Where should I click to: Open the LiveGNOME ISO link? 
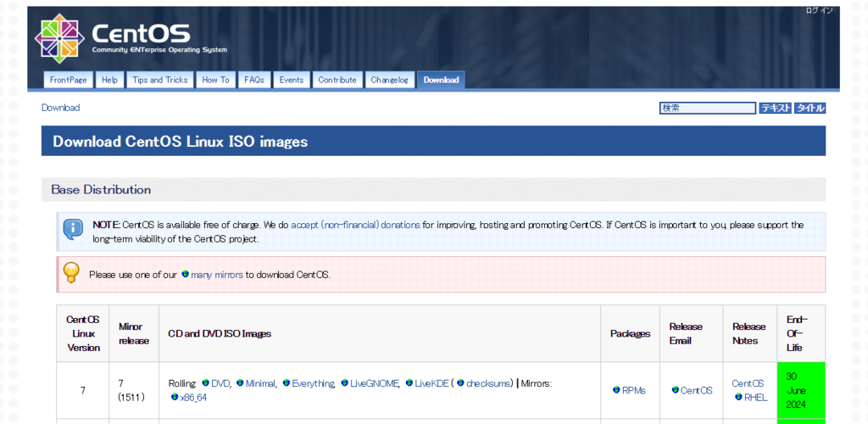click(374, 383)
